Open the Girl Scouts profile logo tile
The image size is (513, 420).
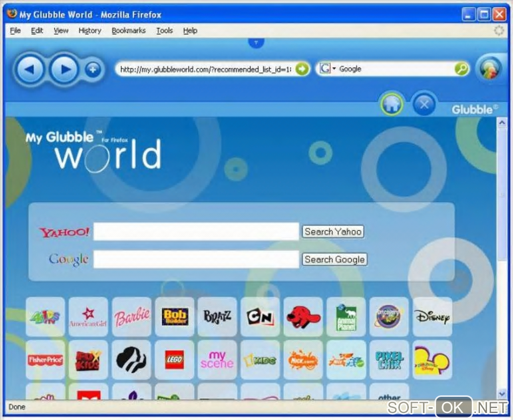(132, 360)
